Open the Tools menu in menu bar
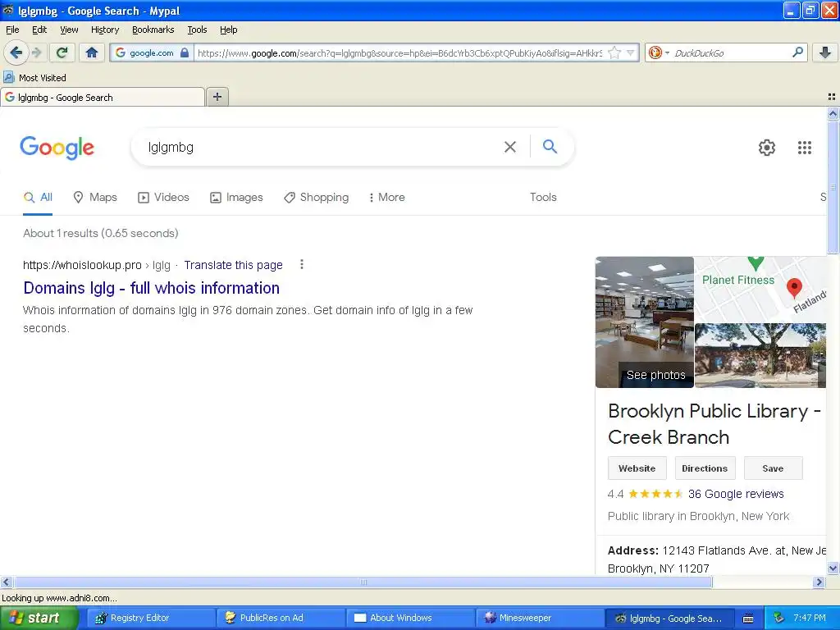 (197, 30)
